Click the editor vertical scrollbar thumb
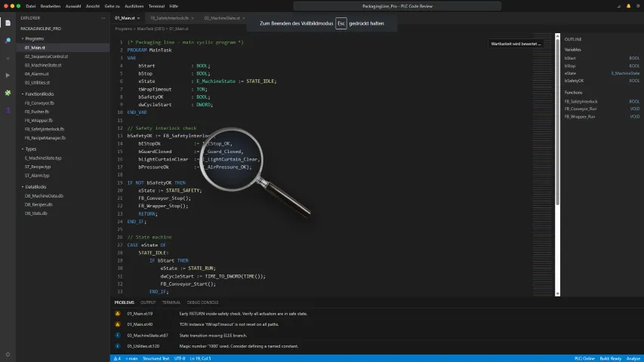The height and width of the screenshot is (362, 644). (557, 122)
